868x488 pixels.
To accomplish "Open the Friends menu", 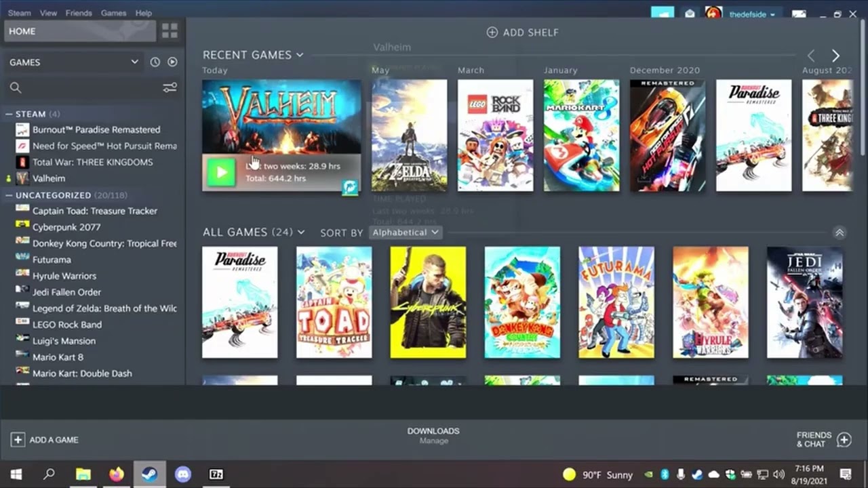I will coord(79,13).
